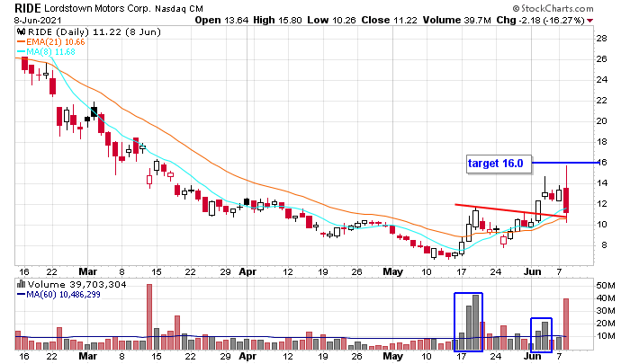Click the red down-triangle change indicator
Image resolution: width=630 pixels, height=364 pixels.
[x=589, y=21]
